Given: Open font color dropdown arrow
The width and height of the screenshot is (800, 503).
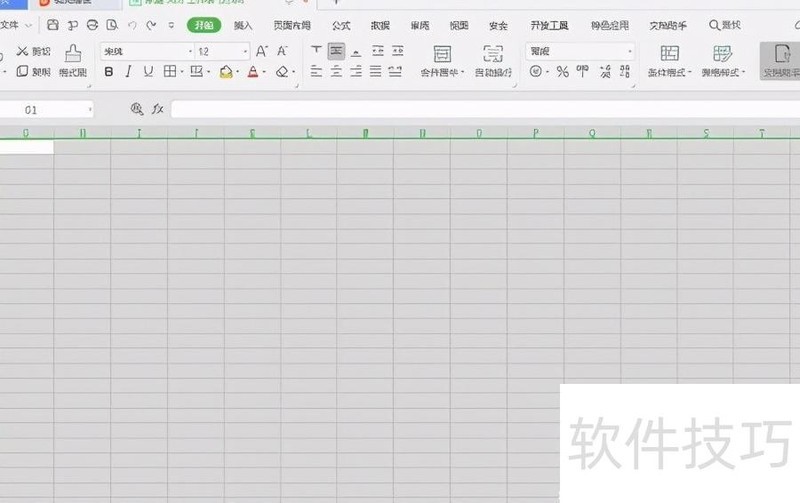Looking at the screenshot, I should coord(264,72).
